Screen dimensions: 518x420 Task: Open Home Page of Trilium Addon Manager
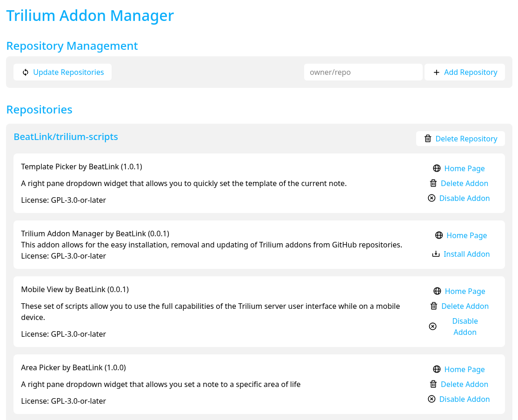466,236
